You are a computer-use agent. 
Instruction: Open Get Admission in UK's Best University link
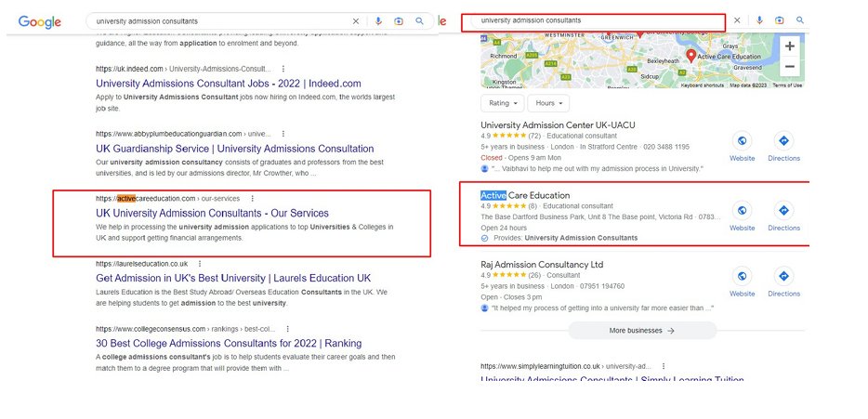(233, 278)
